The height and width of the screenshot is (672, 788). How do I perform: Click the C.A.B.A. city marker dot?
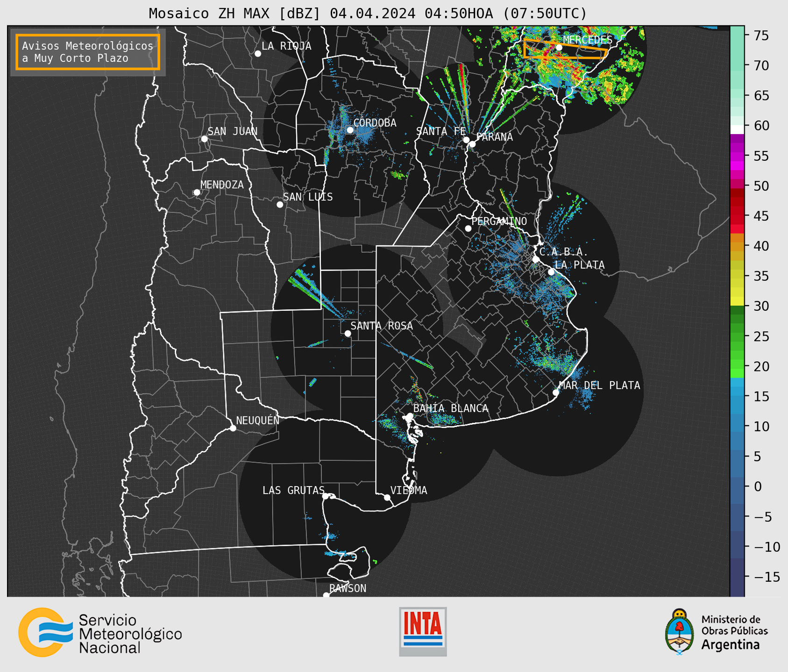click(536, 259)
